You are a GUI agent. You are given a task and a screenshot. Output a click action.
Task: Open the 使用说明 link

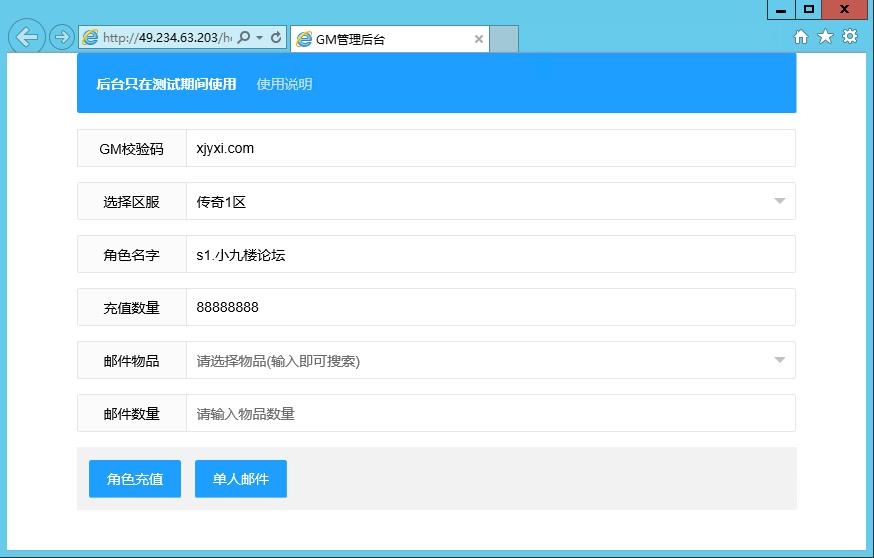point(284,84)
